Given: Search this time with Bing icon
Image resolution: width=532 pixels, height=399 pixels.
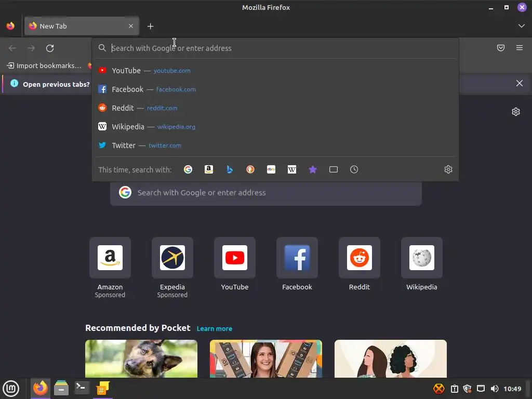Looking at the screenshot, I should (x=230, y=169).
